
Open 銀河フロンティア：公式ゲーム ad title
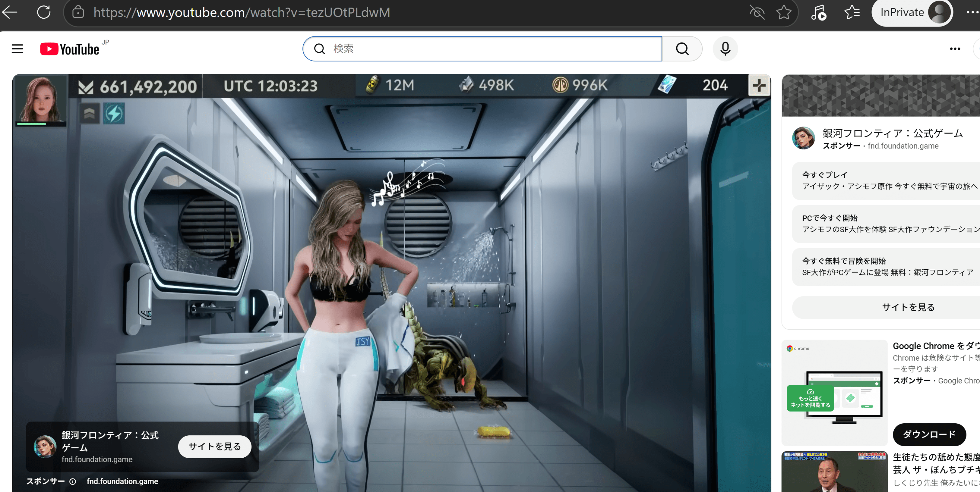(893, 133)
